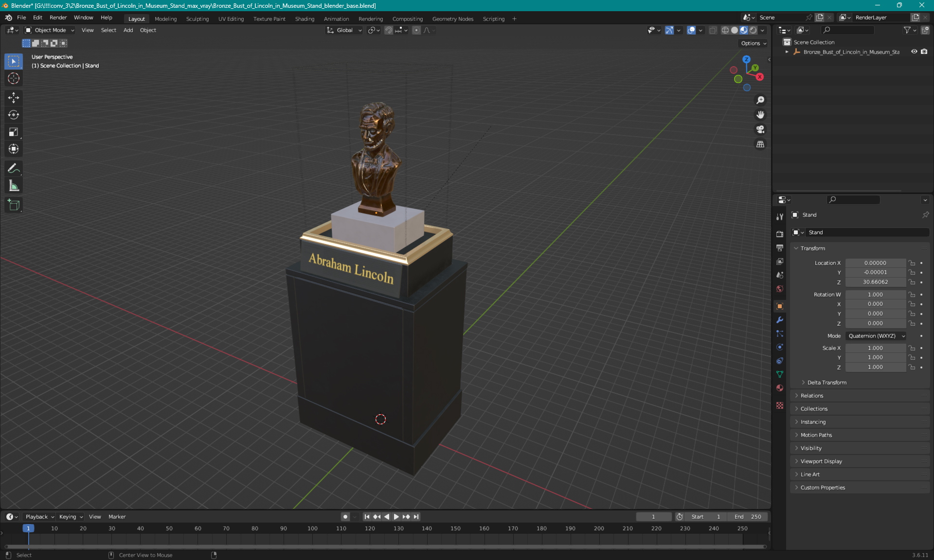Open the World properties tab
934x560 pixels.
[x=780, y=289]
